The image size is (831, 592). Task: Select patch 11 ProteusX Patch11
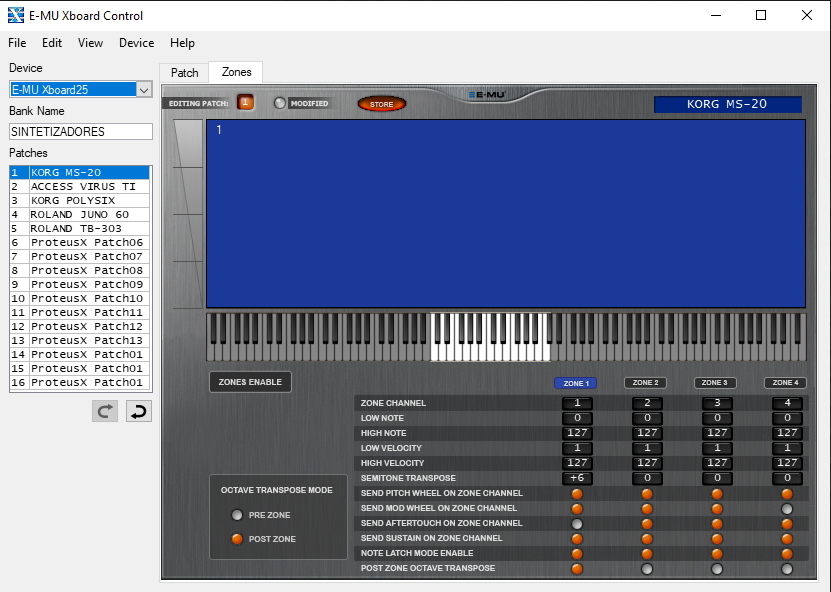pyautogui.click(x=79, y=312)
